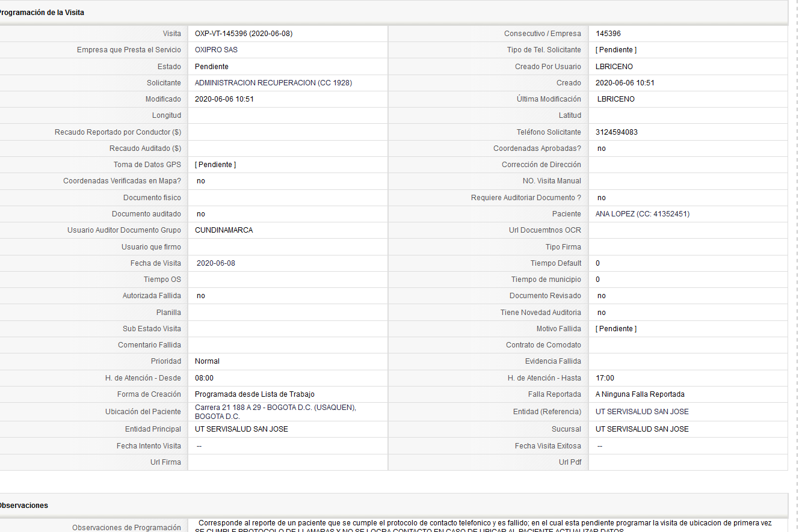Select Programada desde Lista de Trabajo text
This screenshot has height=532, width=805.
[x=254, y=394]
